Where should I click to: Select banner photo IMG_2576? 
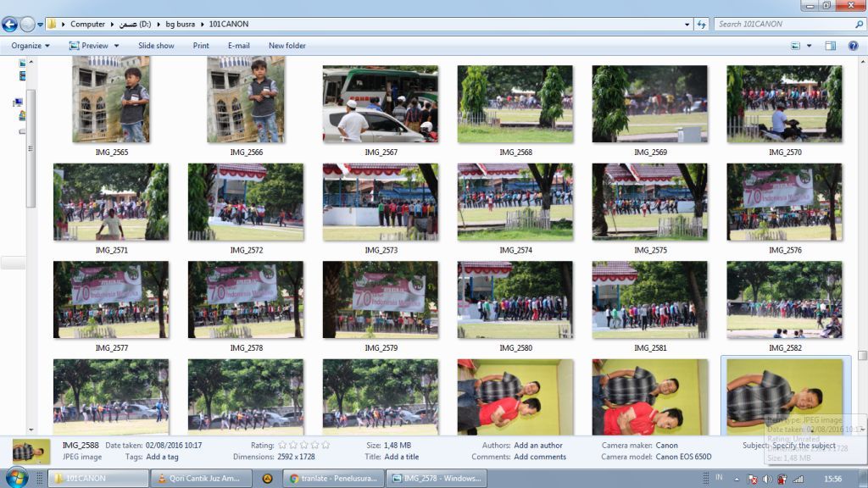[784, 202]
